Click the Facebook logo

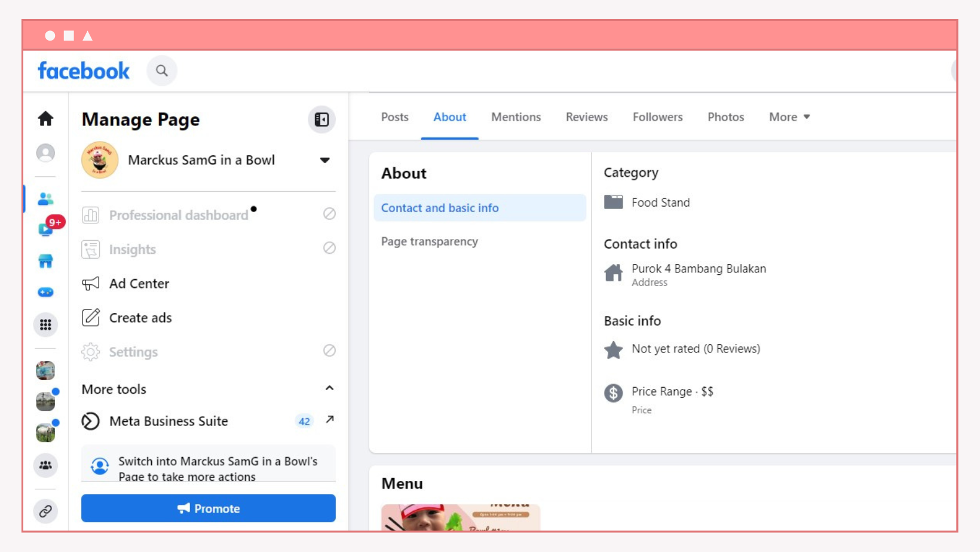(x=84, y=70)
